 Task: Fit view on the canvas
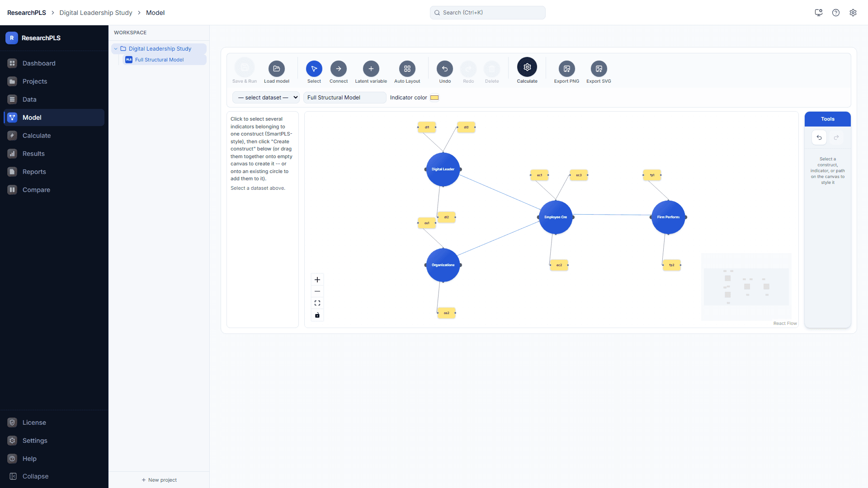[x=317, y=303]
